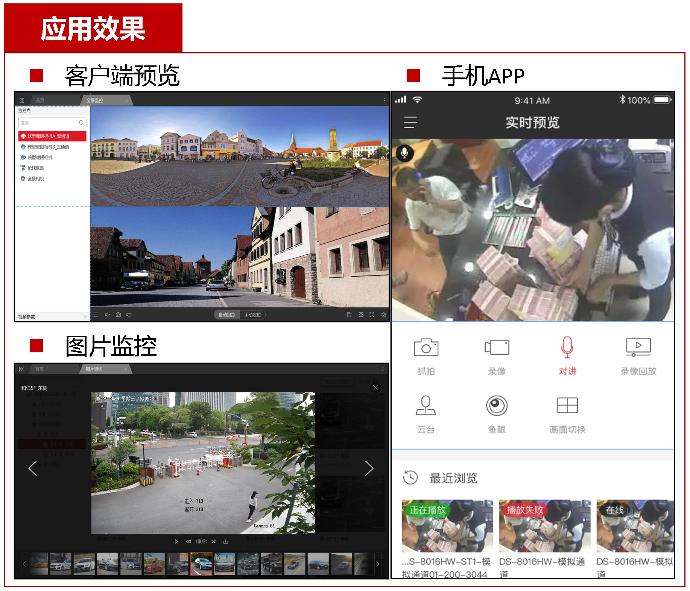
Task: Tap the 画面切换 screen layout icon
Action: coord(567,405)
